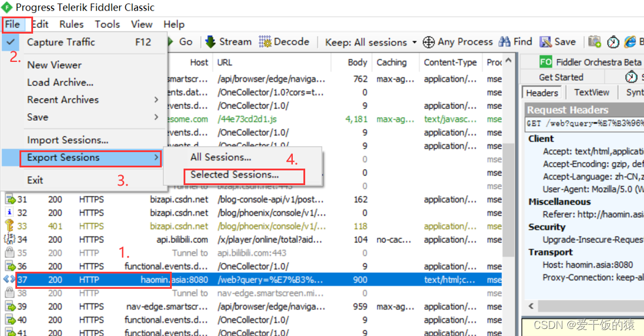
Task: Toggle Decode button in toolbar
Action: 284,42
